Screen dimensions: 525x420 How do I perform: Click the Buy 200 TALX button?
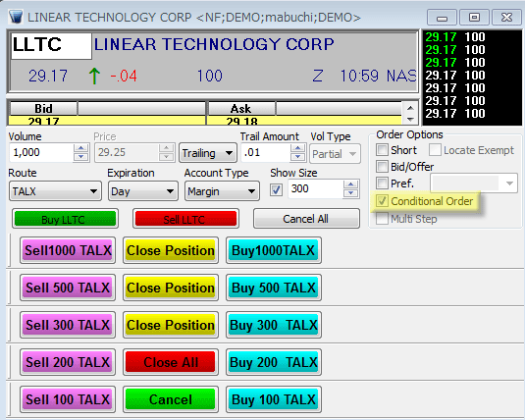[x=273, y=362]
